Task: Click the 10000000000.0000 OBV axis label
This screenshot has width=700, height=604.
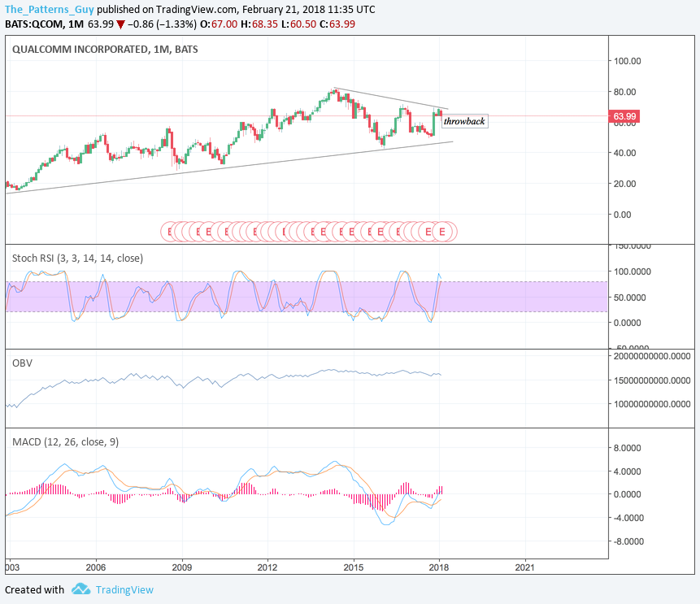Action: coord(652,404)
